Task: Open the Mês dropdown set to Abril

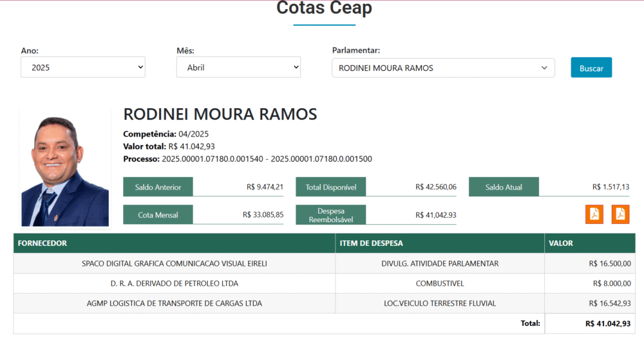Action: tap(238, 68)
